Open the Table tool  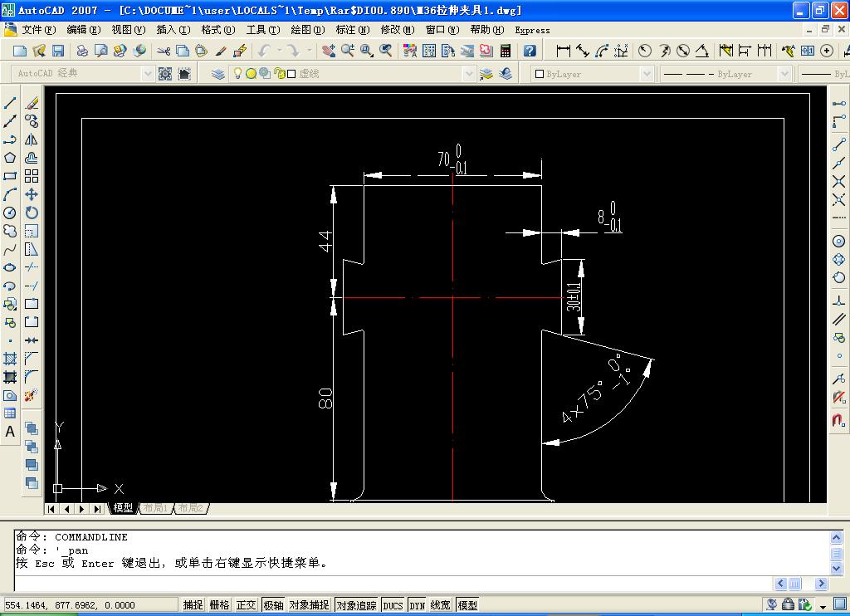click(x=10, y=413)
